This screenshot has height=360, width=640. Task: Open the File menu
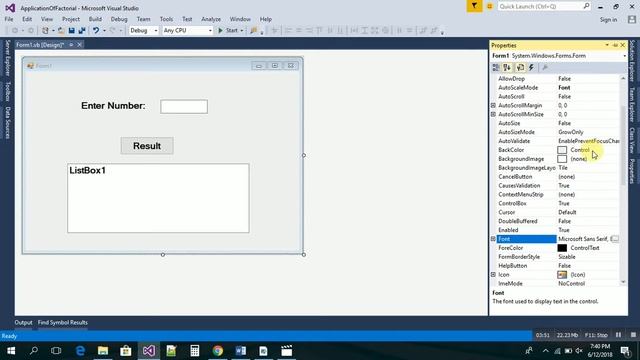9,19
